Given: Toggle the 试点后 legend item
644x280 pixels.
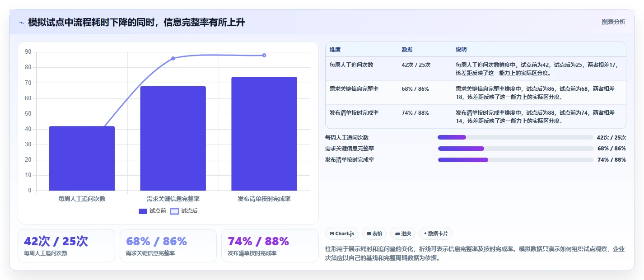Looking at the screenshot, I should tap(184, 211).
